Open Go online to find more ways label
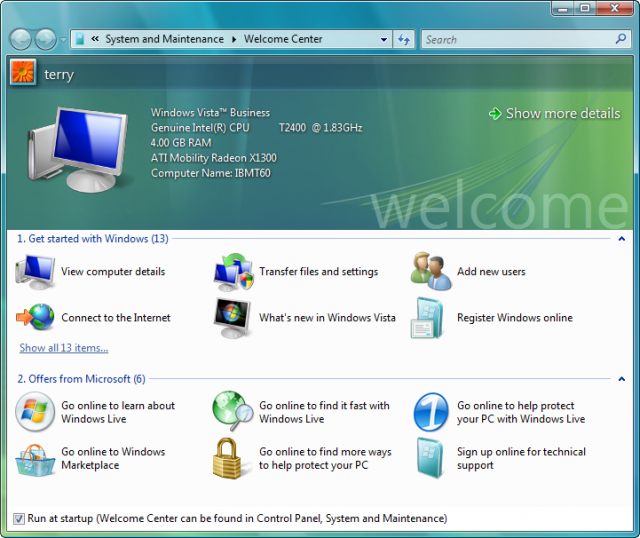Viewport: 640px width, 538px height. pos(325,458)
